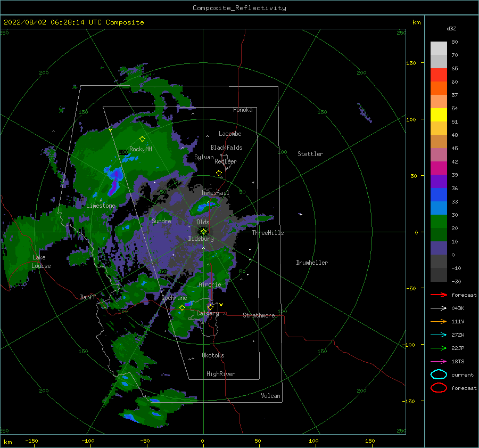Click the bright green 30-20 dBZ swatch

439,222
